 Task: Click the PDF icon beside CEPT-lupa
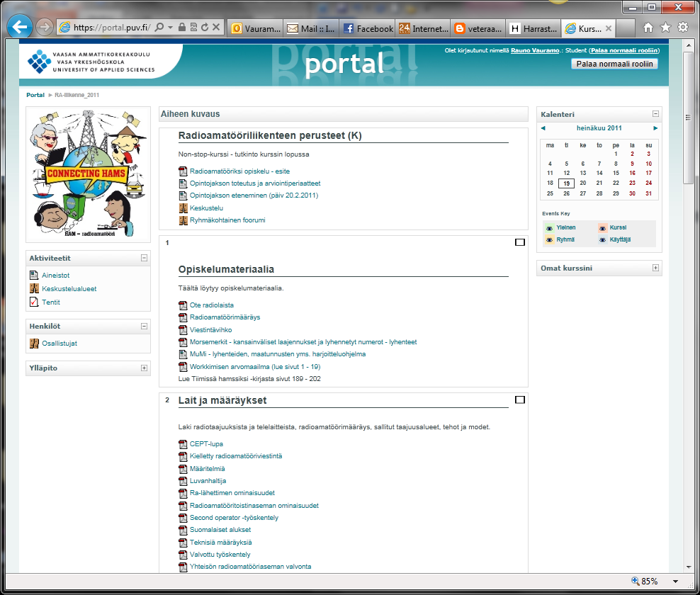(x=183, y=444)
